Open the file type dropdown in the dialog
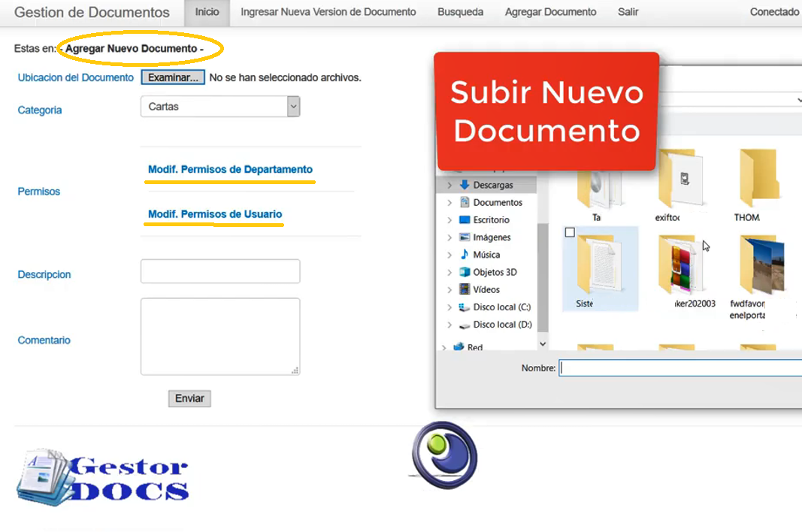Viewport: 802px width, 532px height. (x=797, y=98)
